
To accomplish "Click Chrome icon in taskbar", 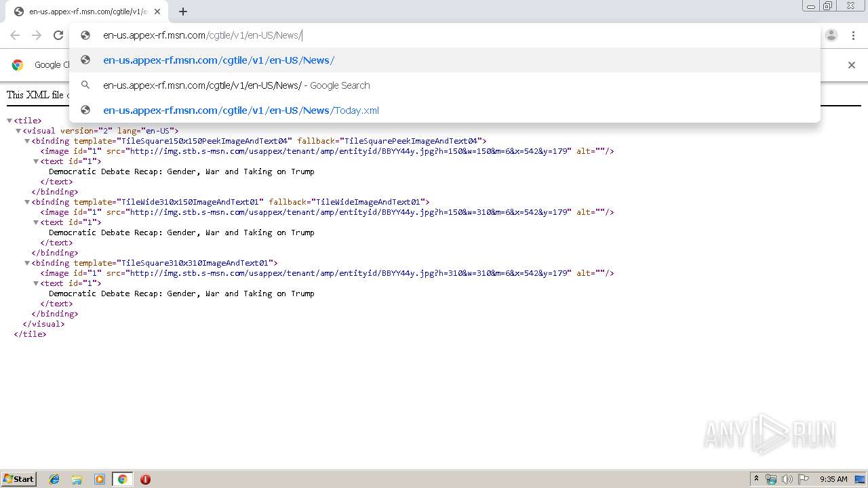I will [122, 479].
